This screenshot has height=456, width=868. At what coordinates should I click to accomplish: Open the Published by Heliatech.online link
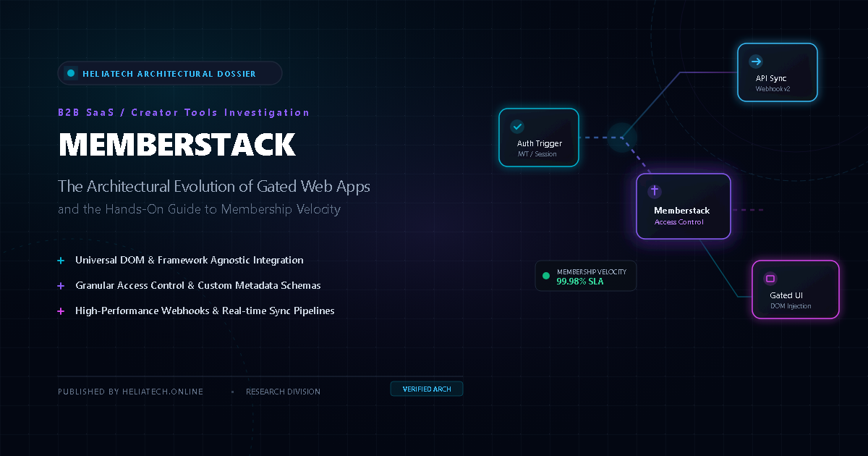point(130,392)
